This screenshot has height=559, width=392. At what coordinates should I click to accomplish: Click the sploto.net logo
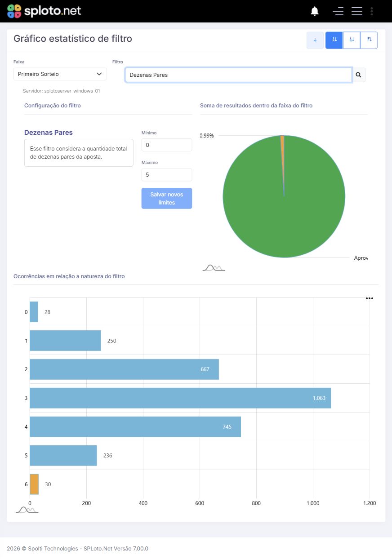click(44, 11)
